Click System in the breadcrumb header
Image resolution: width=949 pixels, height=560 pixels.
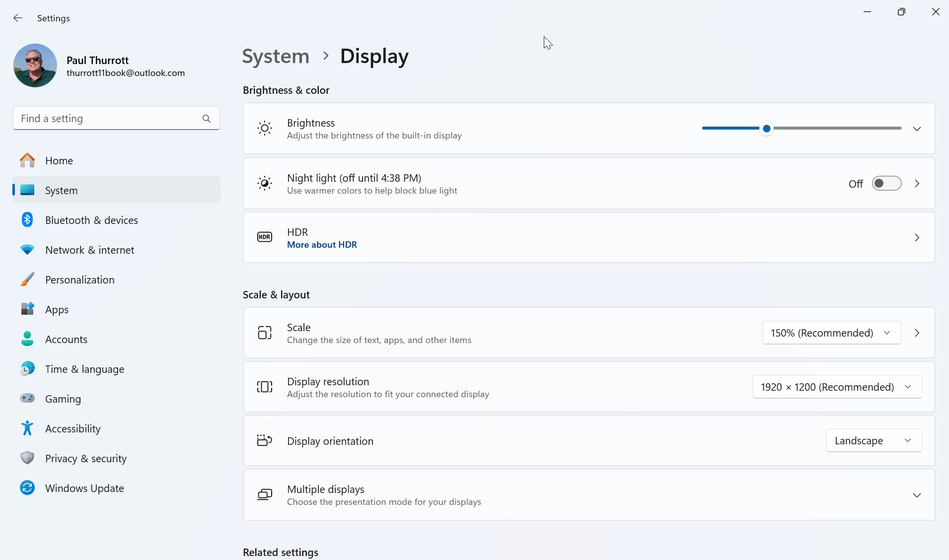(276, 56)
